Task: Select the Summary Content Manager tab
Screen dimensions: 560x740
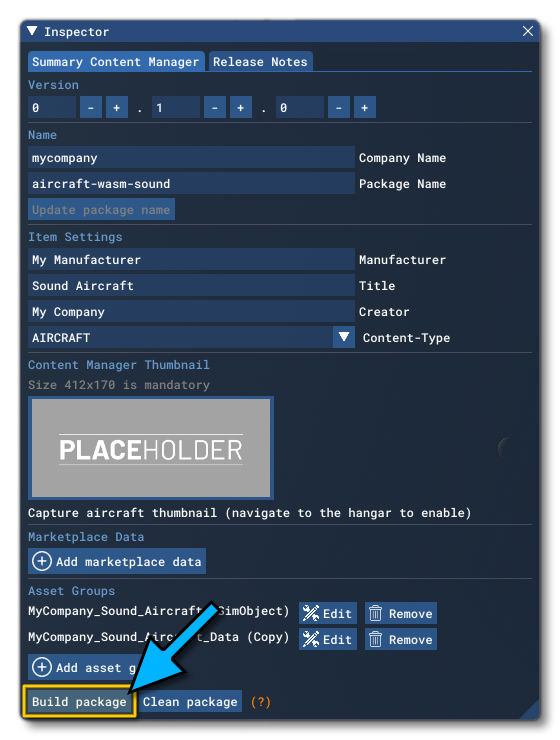Action: [x=116, y=62]
